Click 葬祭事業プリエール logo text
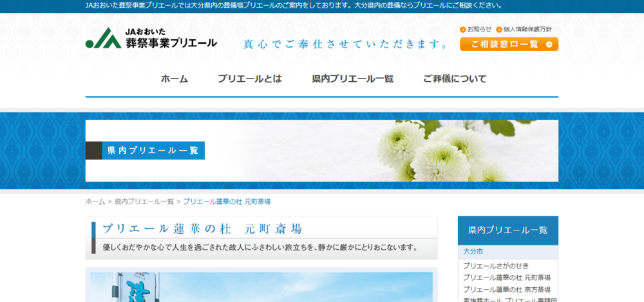The height and width of the screenshot is (302, 644). [x=171, y=42]
